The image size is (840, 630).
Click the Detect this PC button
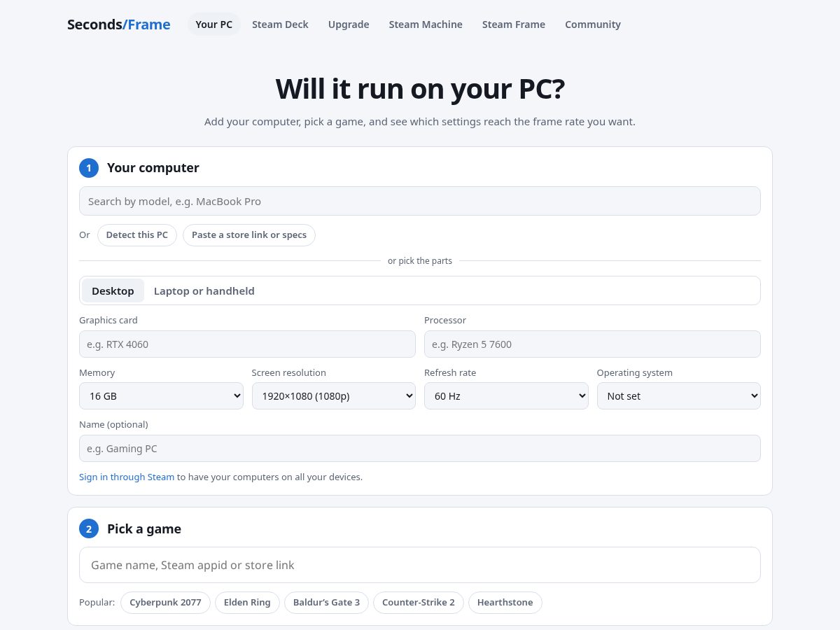[137, 235]
